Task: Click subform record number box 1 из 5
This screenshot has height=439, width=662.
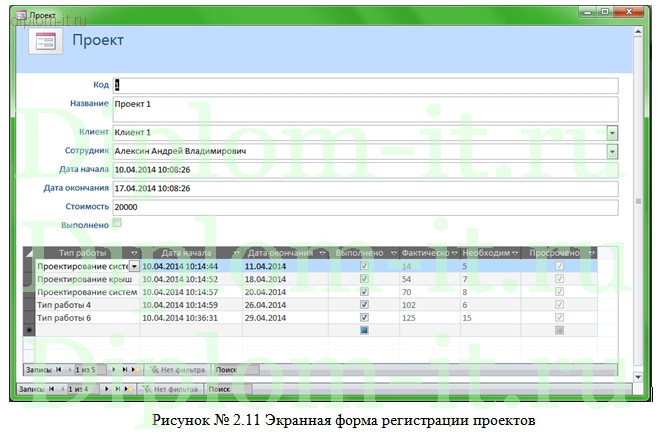Action: click(90, 370)
